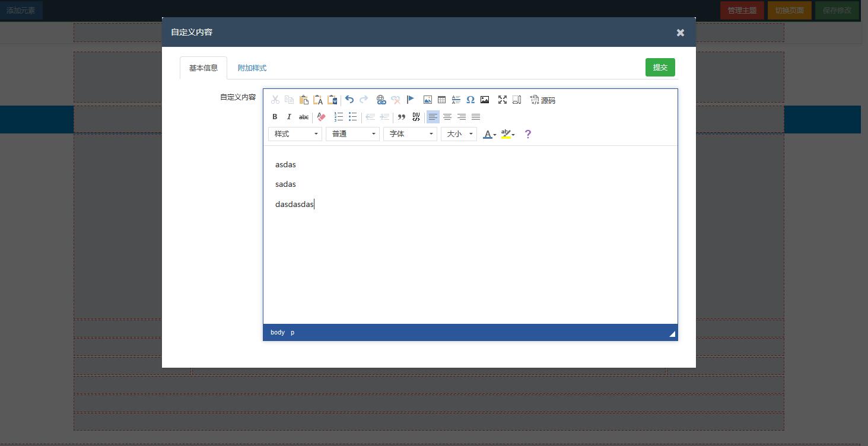Click 切换页面 button in background page
Viewport: 868px width, 446px height.
click(x=790, y=10)
